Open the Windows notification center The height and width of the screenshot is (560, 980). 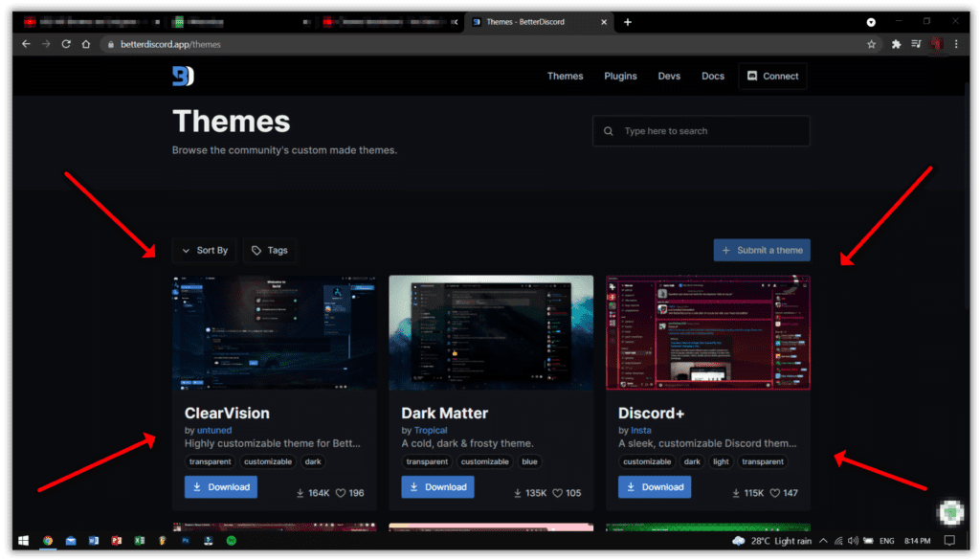tap(949, 541)
